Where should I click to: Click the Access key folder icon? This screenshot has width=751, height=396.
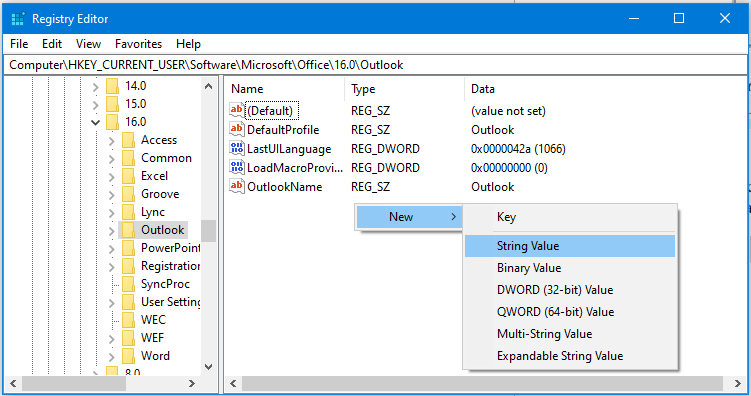[x=128, y=140]
